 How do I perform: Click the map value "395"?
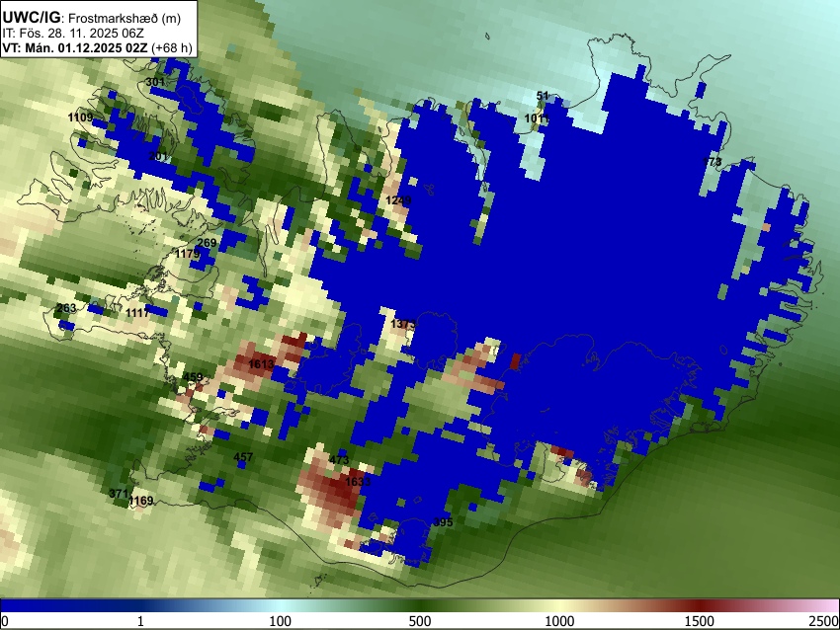point(443,522)
